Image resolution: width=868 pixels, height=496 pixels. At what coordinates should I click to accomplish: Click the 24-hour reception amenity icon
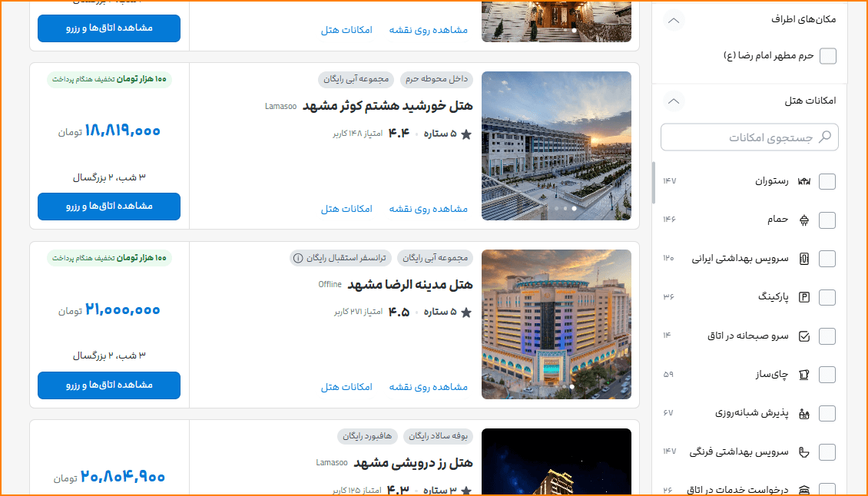[x=804, y=413]
